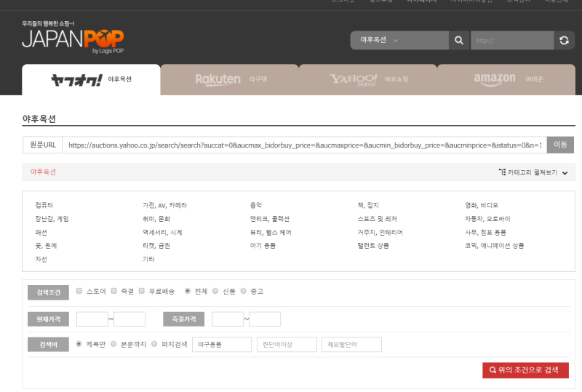Screen dimensions: 582x392
Task: Open the 스포츠 및 레저 category
Action: (377, 219)
